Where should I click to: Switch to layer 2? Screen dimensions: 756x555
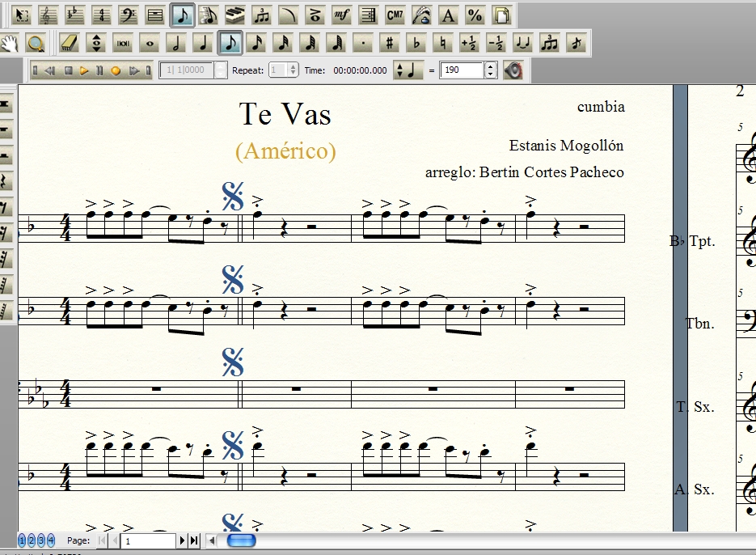pos(32,540)
